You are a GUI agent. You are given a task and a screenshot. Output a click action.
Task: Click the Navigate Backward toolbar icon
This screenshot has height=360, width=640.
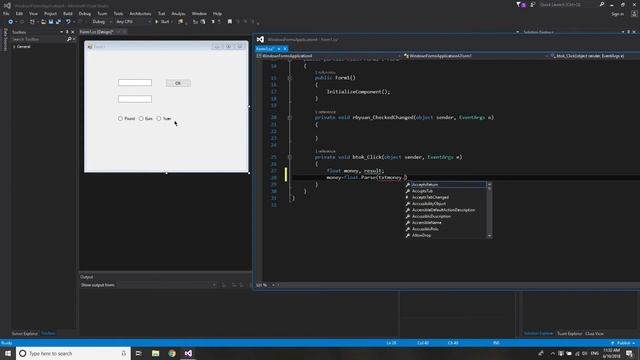11,22
